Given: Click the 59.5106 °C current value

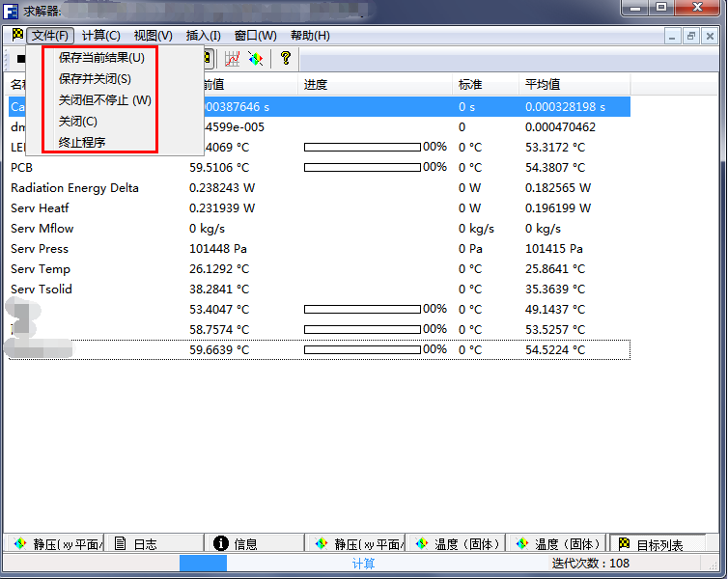Looking at the screenshot, I should click(x=219, y=168).
